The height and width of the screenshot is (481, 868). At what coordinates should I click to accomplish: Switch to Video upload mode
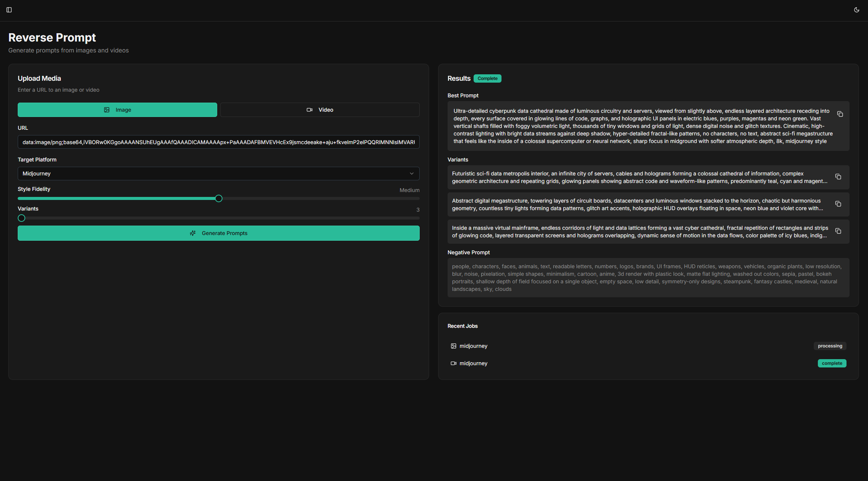[x=319, y=109]
